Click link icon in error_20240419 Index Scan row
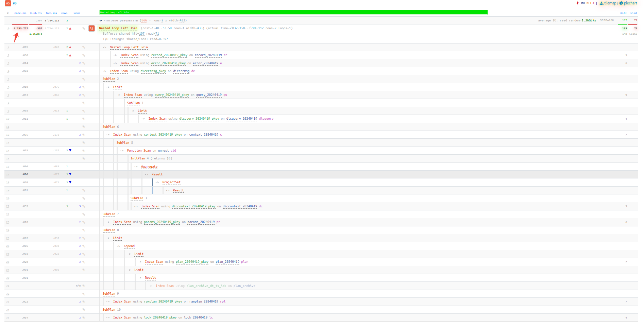Viewport: 644px width, 327px height. (x=84, y=63)
